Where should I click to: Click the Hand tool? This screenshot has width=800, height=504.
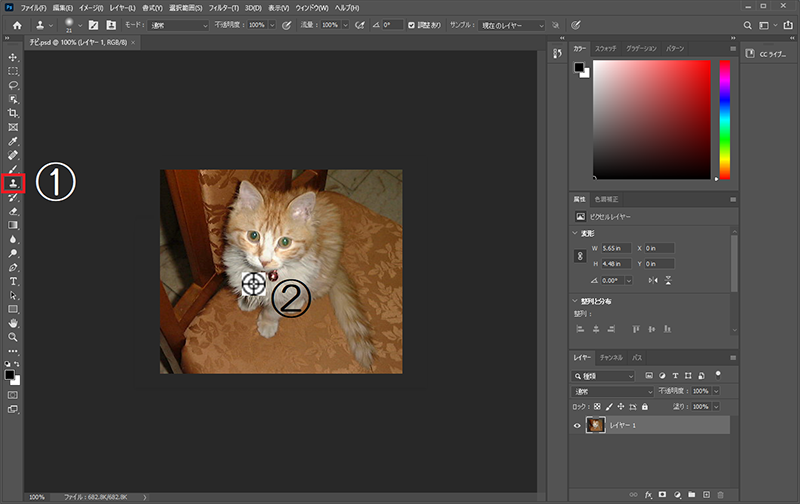13,323
